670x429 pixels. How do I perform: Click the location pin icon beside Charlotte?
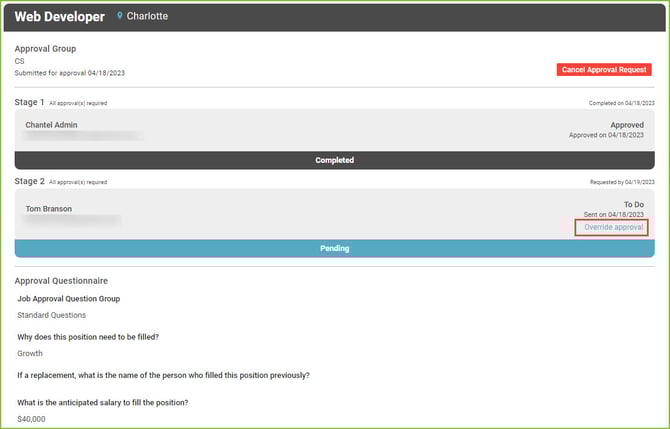(x=120, y=16)
